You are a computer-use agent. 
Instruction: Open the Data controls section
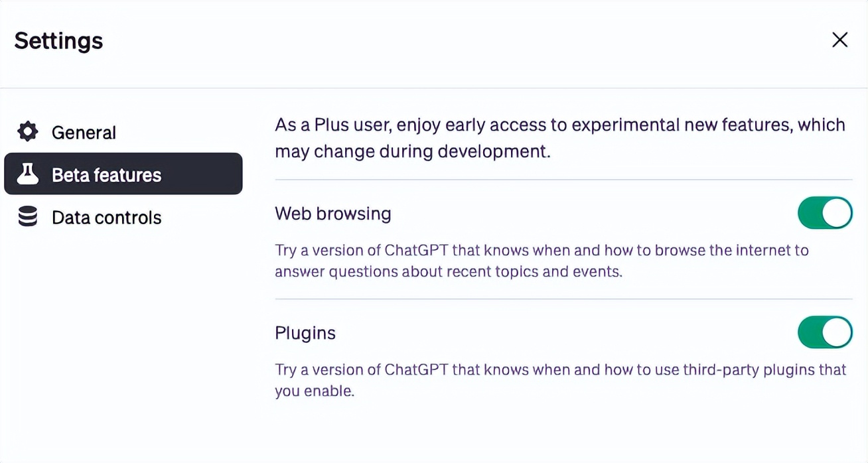107,217
